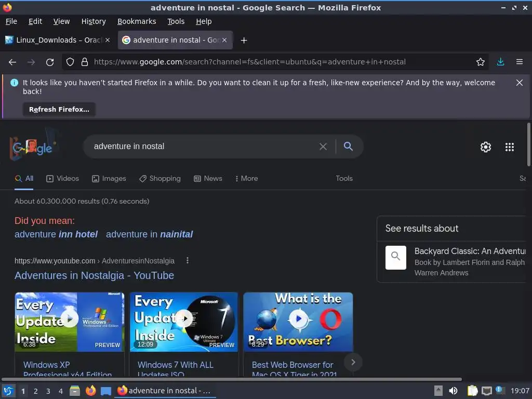Open Firefox hamburger application menu

click(520, 62)
